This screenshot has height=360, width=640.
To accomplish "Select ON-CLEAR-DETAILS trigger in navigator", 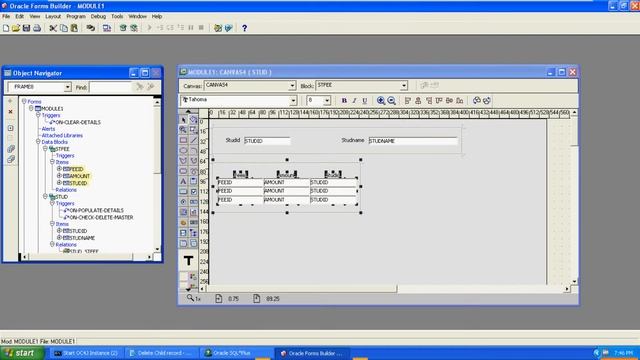I will click(78, 122).
